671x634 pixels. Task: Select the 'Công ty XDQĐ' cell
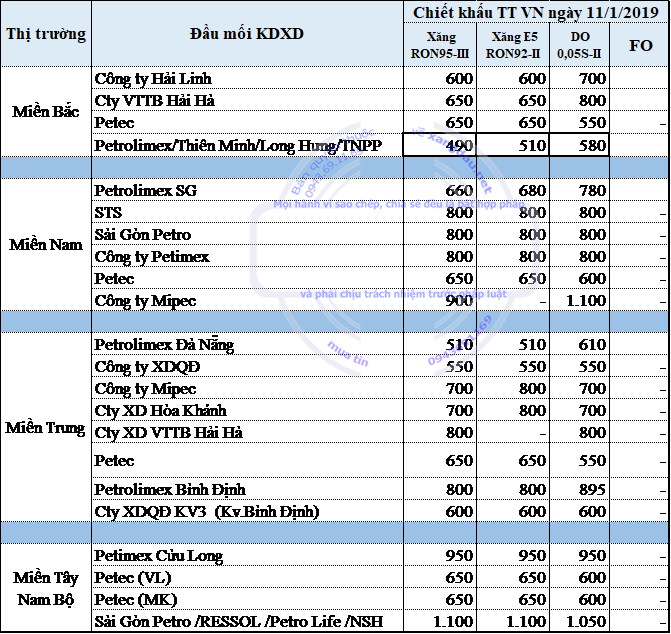tap(247, 367)
